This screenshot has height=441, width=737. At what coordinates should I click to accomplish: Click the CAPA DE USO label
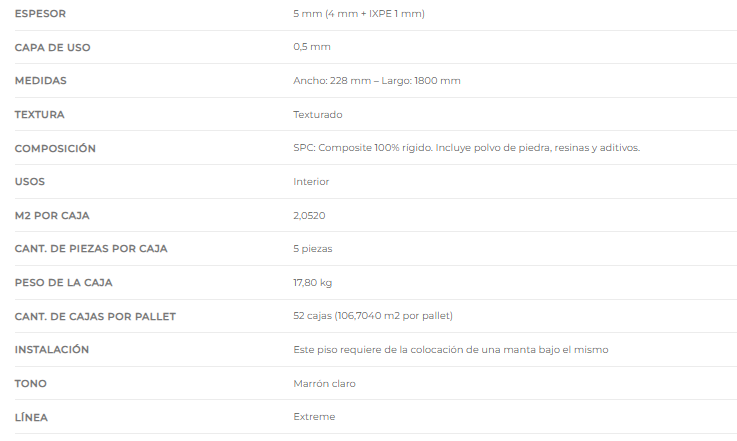[52, 47]
